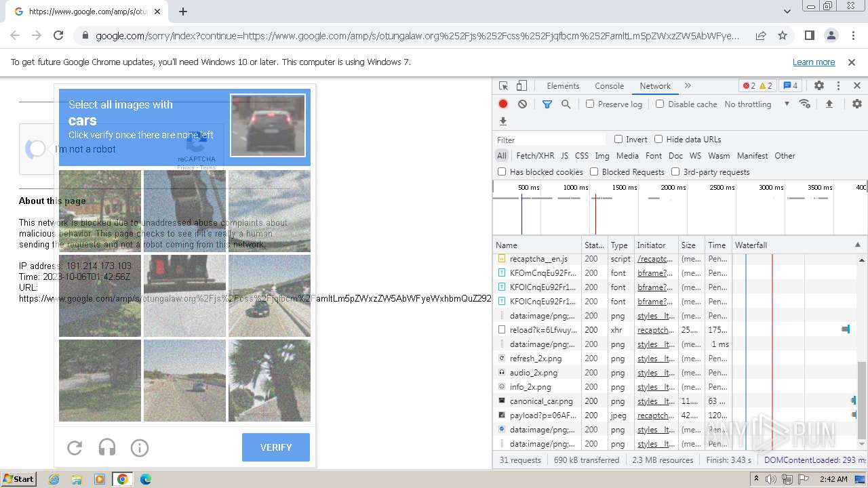Clear the network log

coord(522,104)
